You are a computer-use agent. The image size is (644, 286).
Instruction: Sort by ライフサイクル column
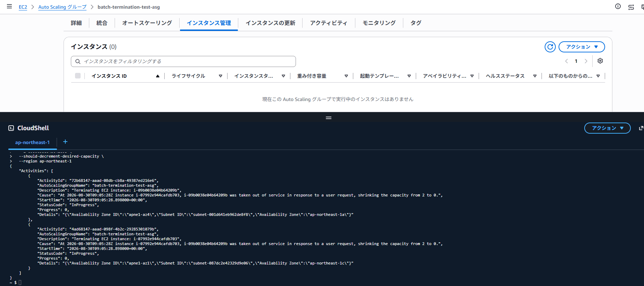221,76
